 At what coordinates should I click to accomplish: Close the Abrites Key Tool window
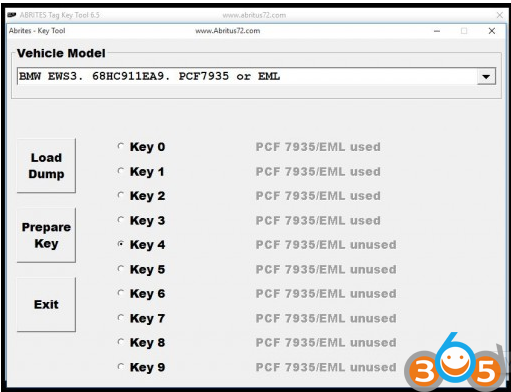click(492, 31)
